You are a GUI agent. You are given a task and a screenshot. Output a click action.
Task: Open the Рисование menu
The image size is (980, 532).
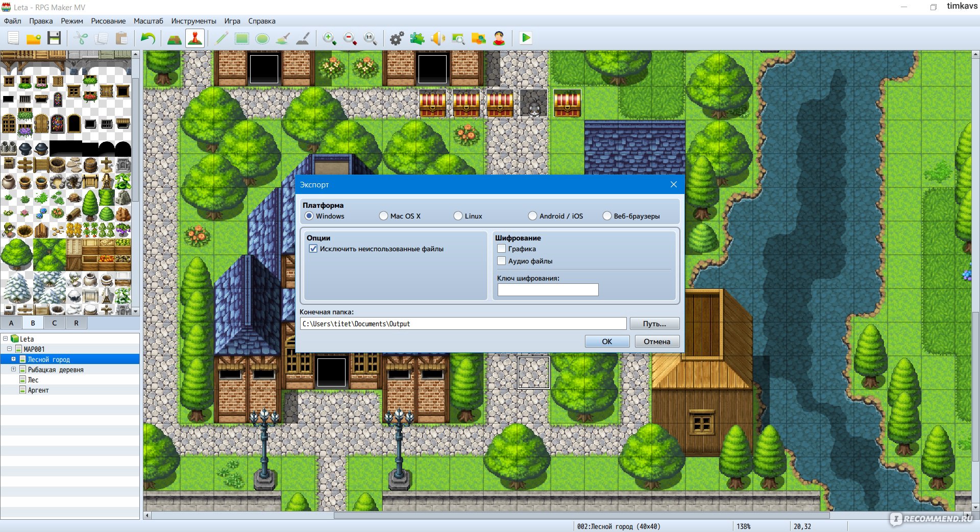[x=108, y=21]
